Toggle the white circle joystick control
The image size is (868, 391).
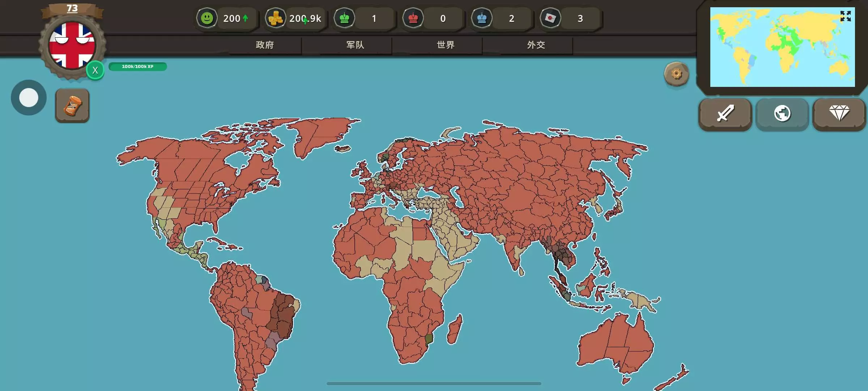point(29,98)
